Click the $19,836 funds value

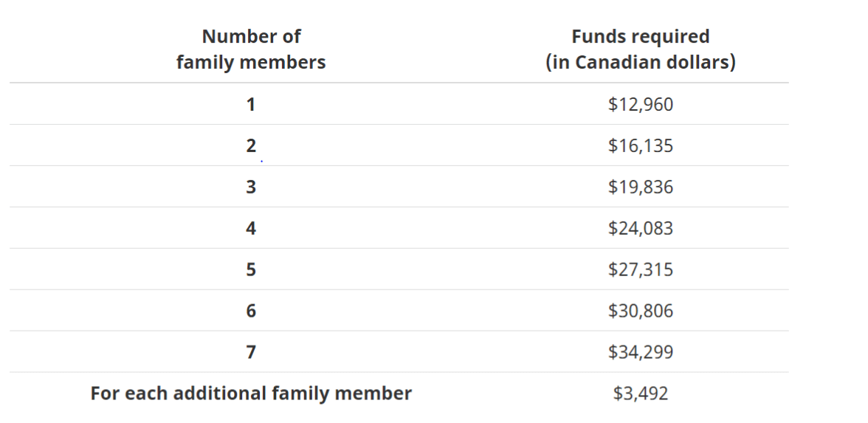641,187
